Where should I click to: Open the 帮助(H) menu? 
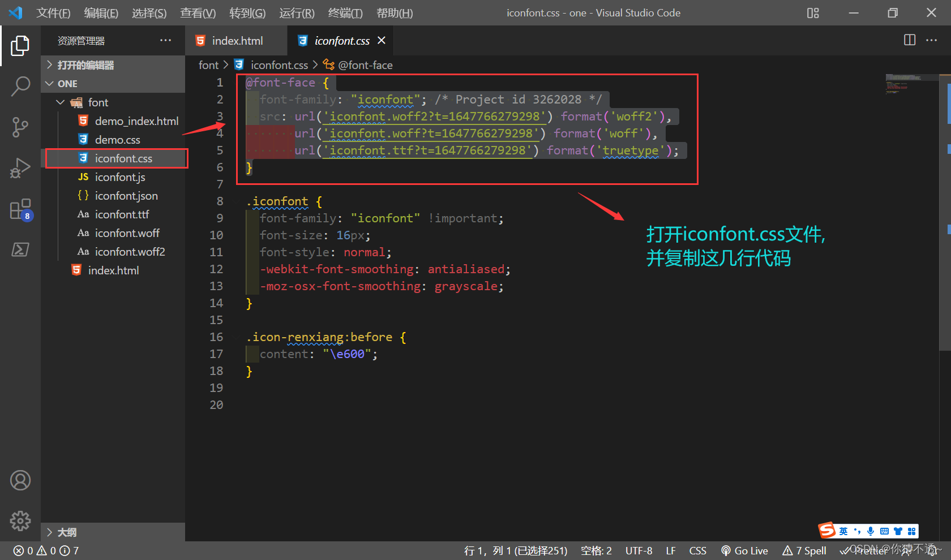tap(395, 13)
